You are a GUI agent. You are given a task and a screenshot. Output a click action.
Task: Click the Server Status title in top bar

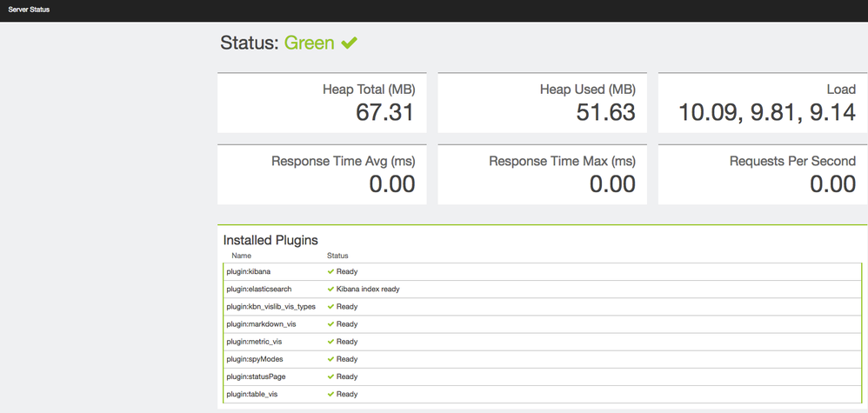[29, 10]
